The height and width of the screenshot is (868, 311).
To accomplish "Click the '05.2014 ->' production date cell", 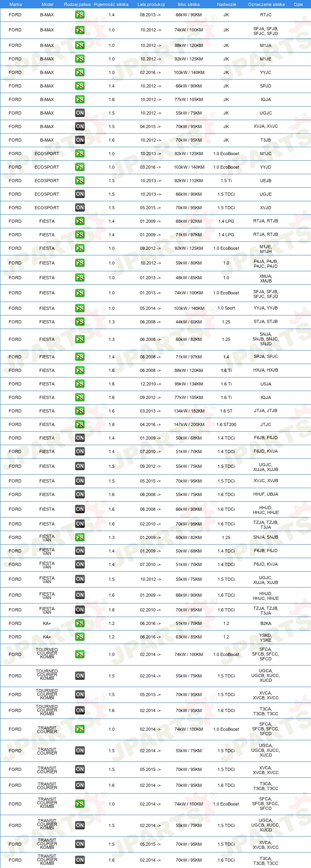I will coord(151,308).
